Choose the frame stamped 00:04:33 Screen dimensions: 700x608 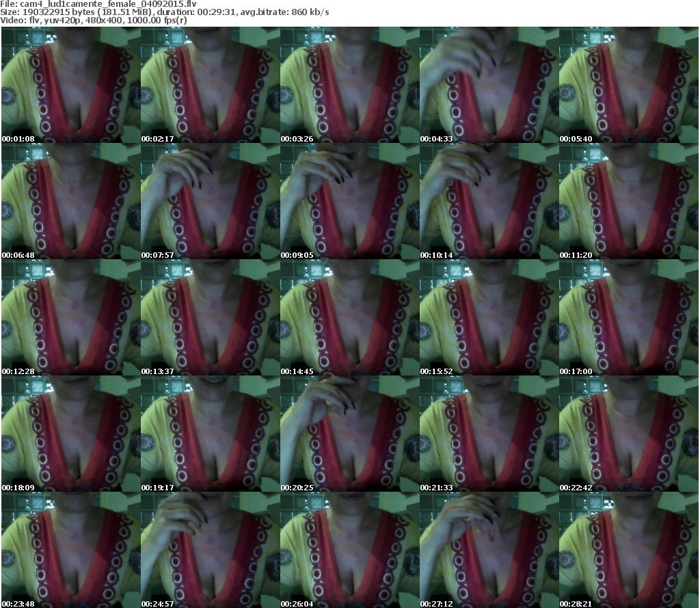pos(489,85)
